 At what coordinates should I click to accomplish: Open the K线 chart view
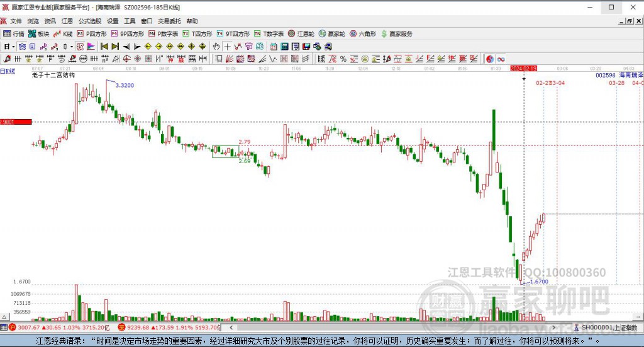(63, 34)
